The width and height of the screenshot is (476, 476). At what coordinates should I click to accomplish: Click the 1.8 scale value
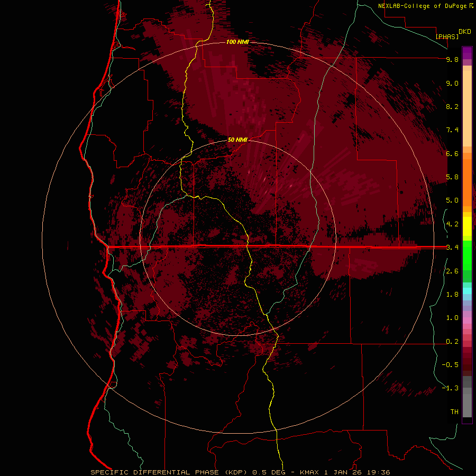point(452,295)
